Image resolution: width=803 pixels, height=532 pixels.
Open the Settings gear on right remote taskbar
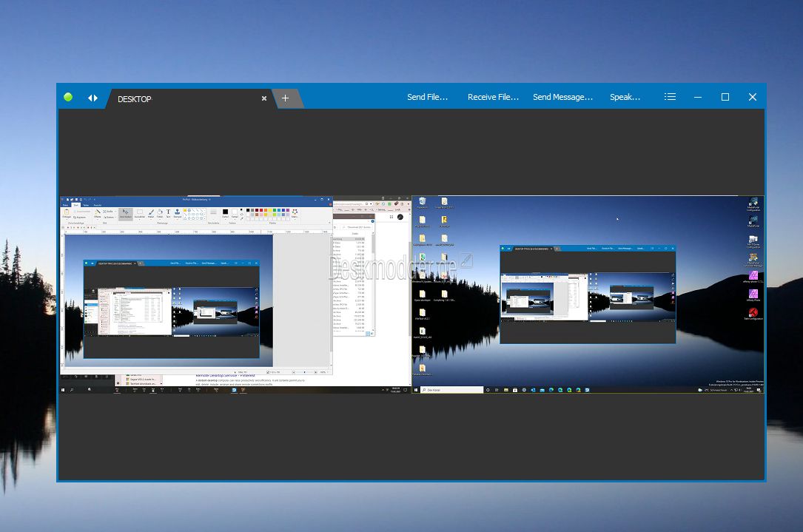pos(524,390)
